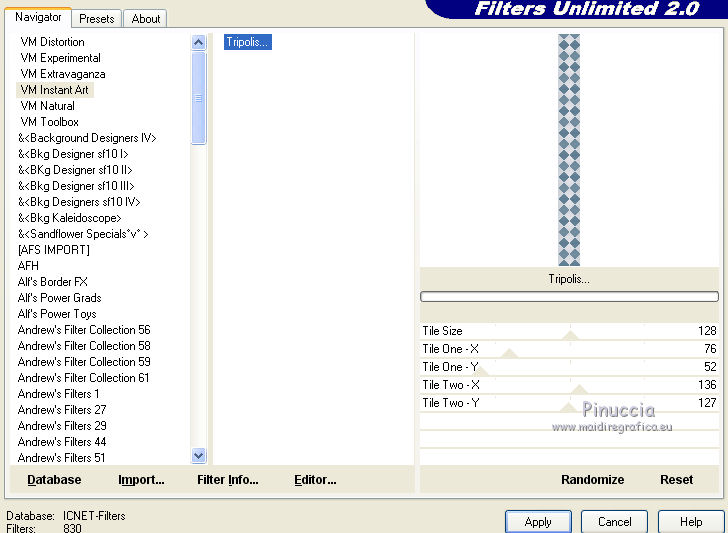This screenshot has height=533, width=728.
Task: Open the Presets tab
Action: click(97, 19)
